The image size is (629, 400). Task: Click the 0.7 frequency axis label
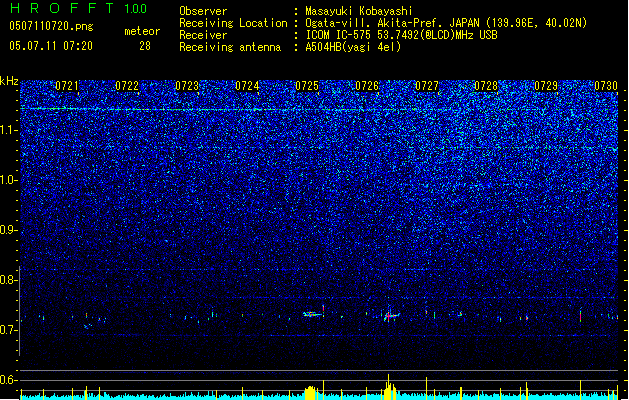click(x=9, y=330)
